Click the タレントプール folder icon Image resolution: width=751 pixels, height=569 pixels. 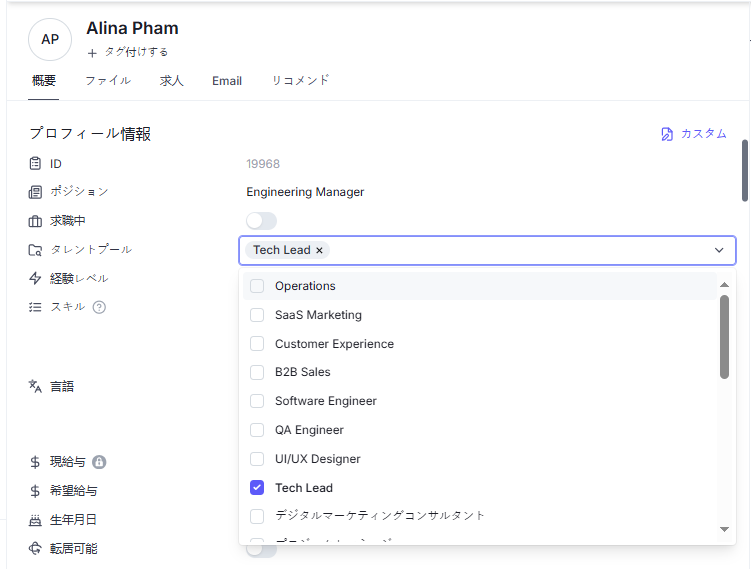(35, 250)
